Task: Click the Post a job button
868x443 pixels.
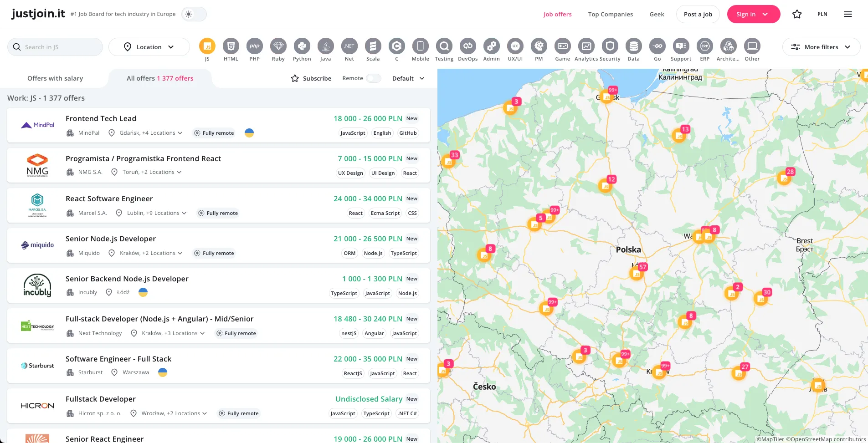Action: click(x=698, y=14)
